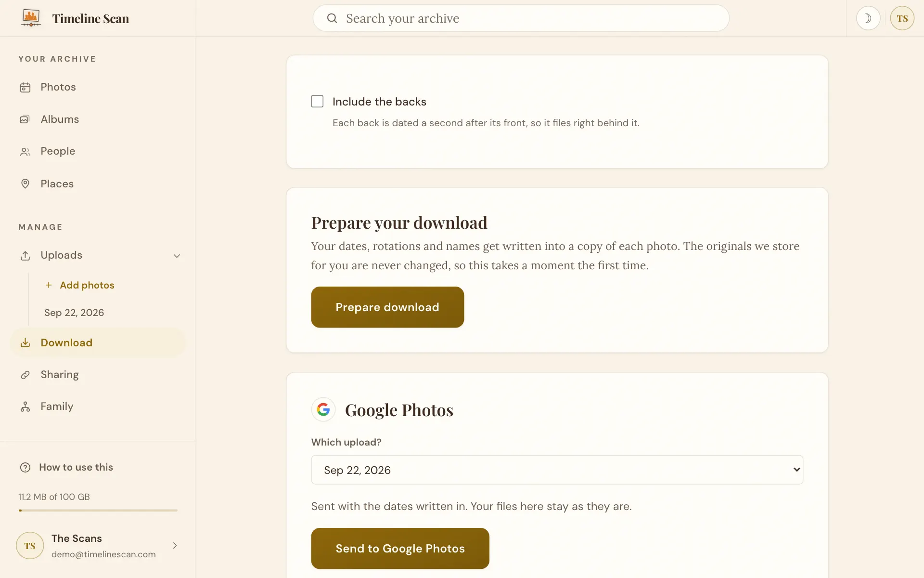The width and height of the screenshot is (924, 578).
Task: Open the People page
Action: 98,151
